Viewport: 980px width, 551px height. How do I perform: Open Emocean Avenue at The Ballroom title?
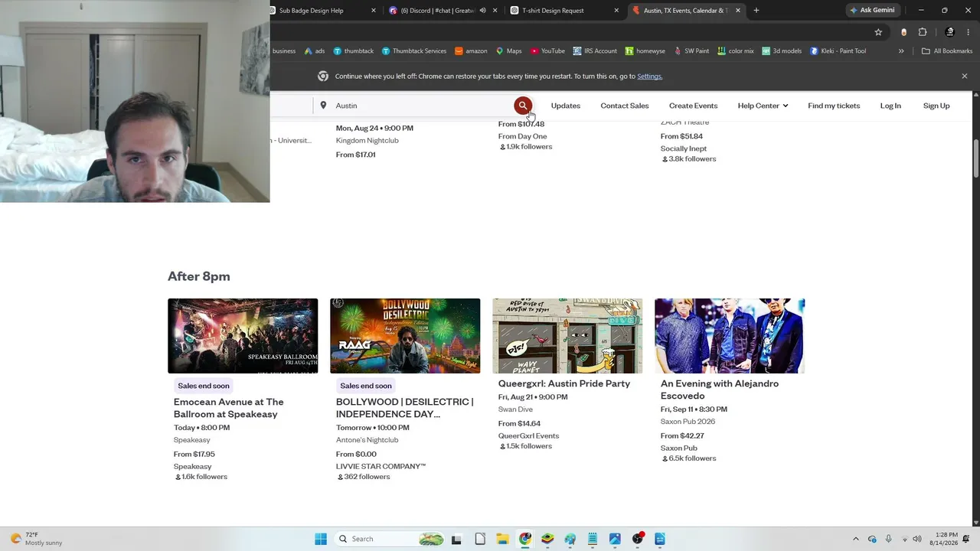point(229,408)
